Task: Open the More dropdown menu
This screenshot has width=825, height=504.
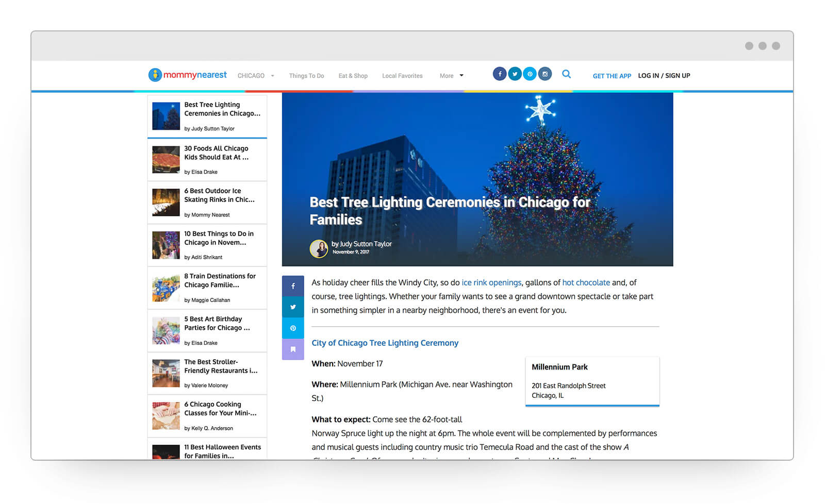Action: [x=451, y=76]
